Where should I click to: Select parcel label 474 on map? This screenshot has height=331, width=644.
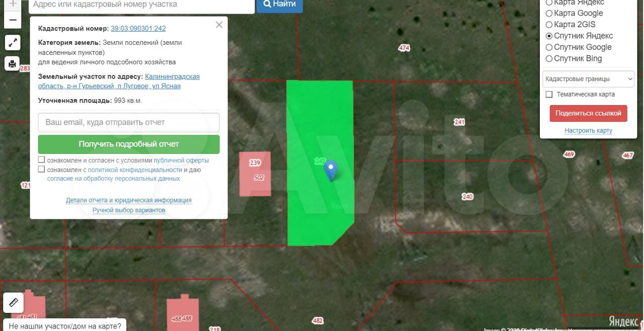point(404,48)
